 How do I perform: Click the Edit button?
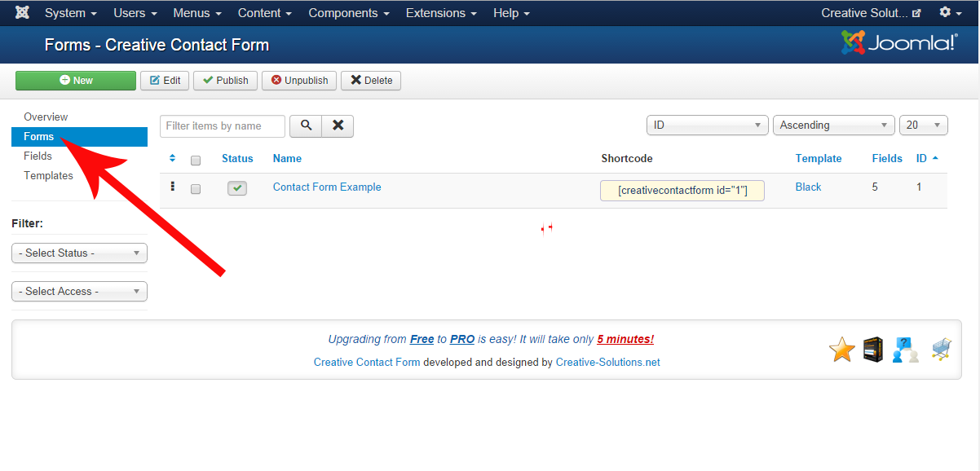pos(165,81)
